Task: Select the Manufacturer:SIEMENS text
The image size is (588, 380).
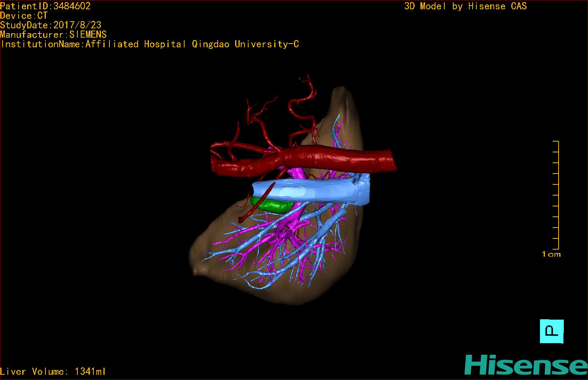Action: click(53, 35)
